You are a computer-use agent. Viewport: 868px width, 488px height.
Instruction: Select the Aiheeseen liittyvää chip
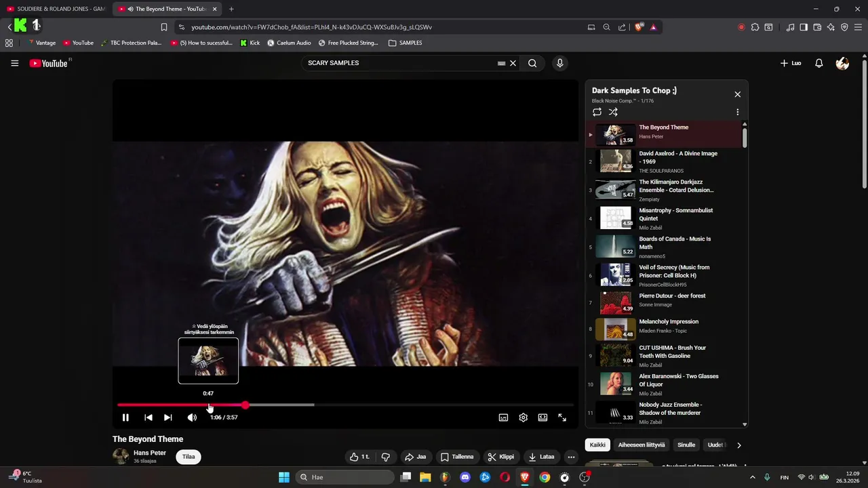coord(642,445)
